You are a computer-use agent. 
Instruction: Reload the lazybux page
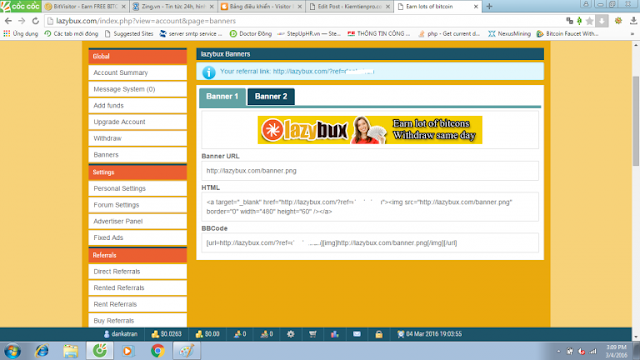(36, 21)
